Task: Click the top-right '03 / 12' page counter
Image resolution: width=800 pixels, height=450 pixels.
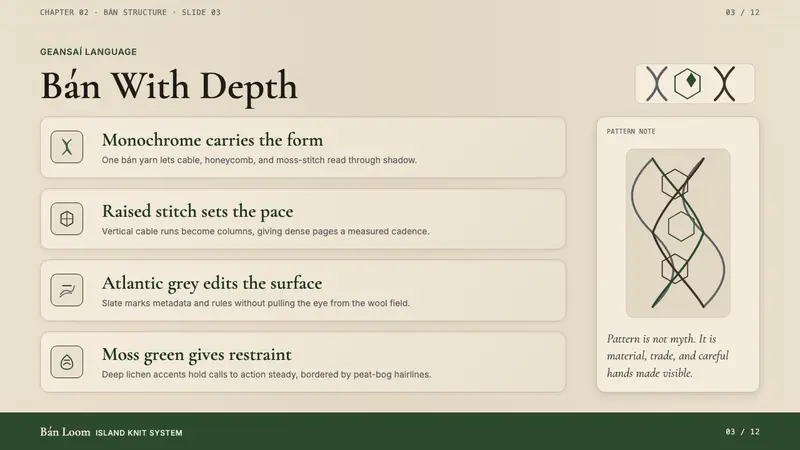Action: (x=742, y=12)
